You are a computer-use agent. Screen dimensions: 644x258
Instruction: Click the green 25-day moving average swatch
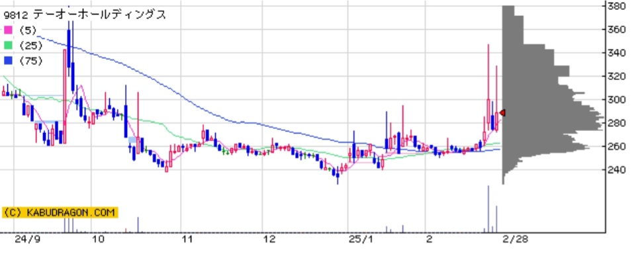(8, 46)
